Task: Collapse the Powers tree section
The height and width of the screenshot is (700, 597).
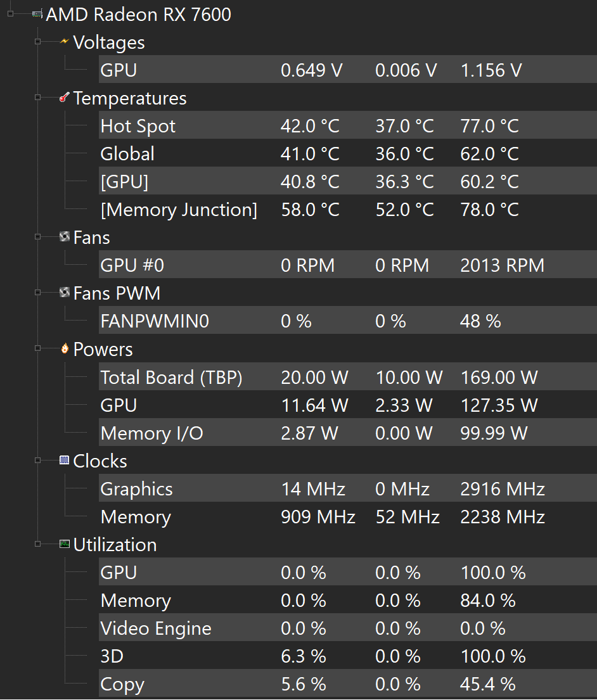Action: pos(38,349)
